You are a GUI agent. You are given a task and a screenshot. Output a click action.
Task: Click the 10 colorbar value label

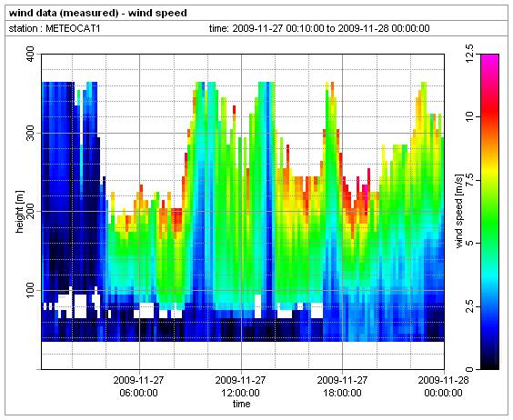pyautogui.click(x=469, y=116)
